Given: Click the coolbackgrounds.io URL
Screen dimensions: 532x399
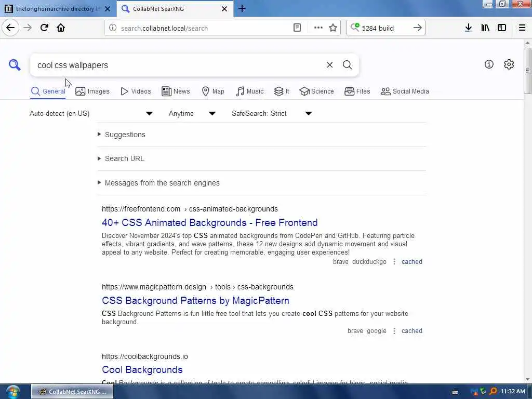Looking at the screenshot, I should pos(145,356).
